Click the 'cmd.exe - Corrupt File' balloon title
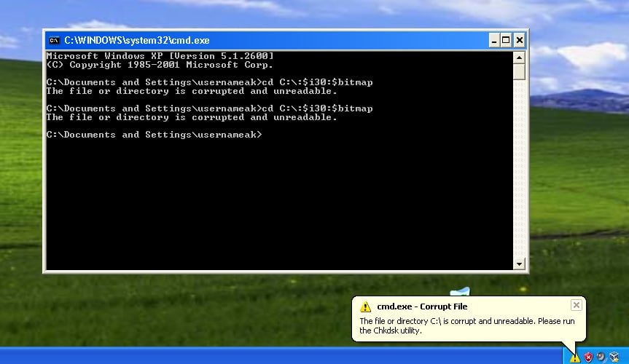Screen dimensions: 629x364 pyautogui.click(x=422, y=306)
